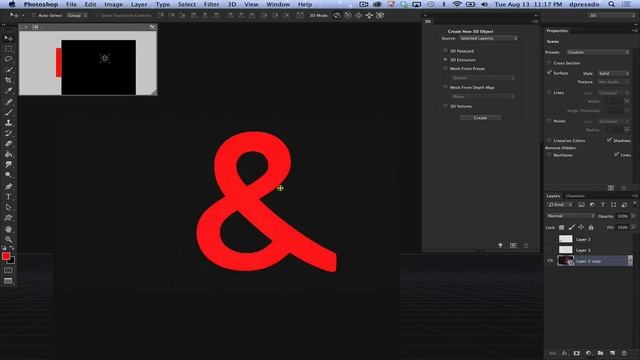This screenshot has height=360, width=640.
Task: Select the Horizontal Type tool
Action: tap(8, 197)
